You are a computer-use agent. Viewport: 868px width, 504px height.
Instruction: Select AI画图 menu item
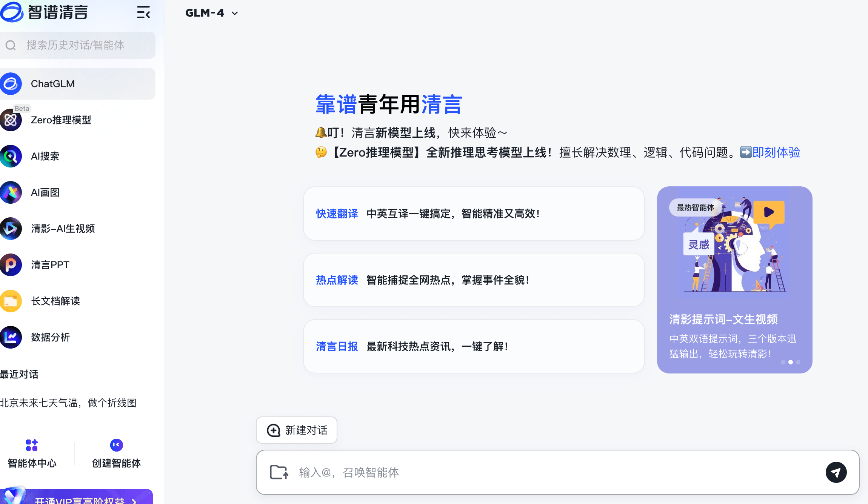tap(78, 192)
